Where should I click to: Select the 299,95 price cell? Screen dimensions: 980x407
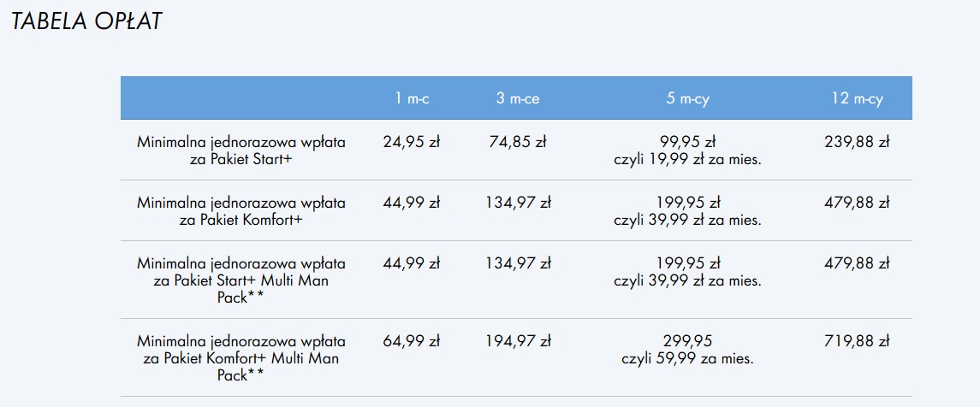(x=688, y=341)
